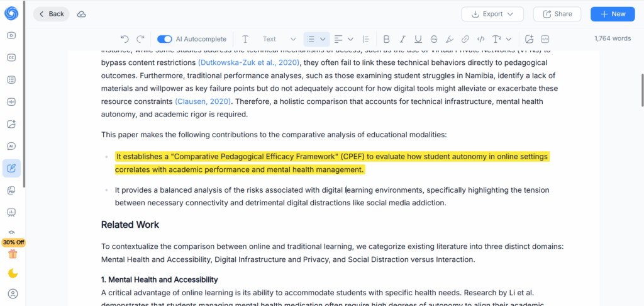The image size is (644, 306).
Task: Click the document's vertical scrollbar thumb
Action: tap(642, 90)
